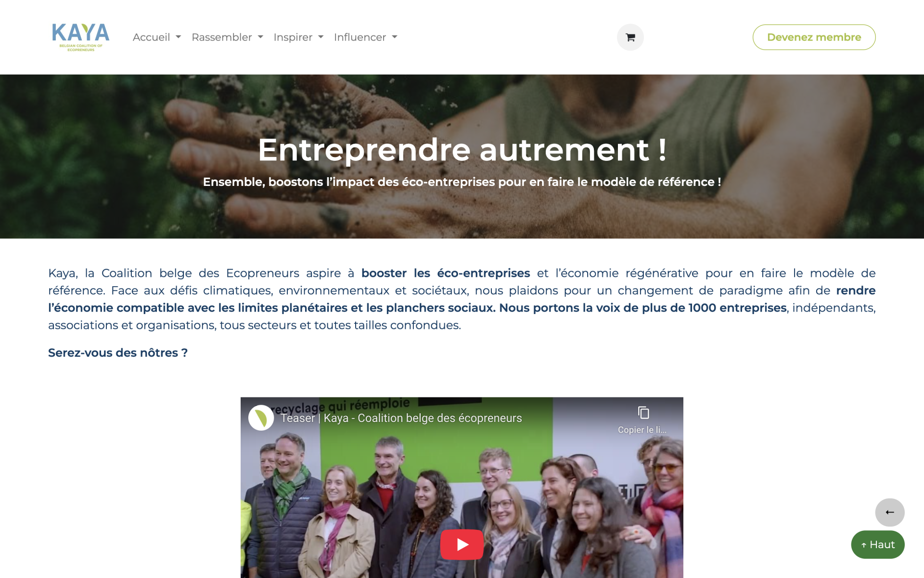The width and height of the screenshot is (924, 578).
Task: Click the video title Teaser Kaya link
Action: coord(401,418)
